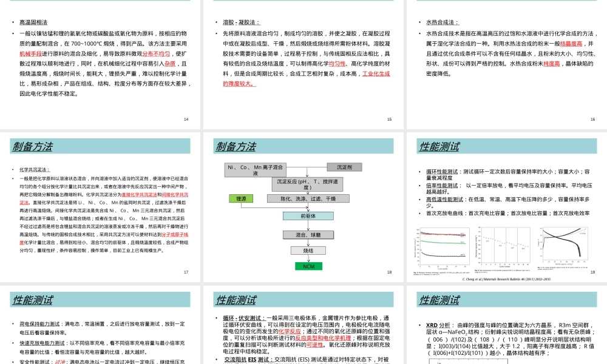Click the underlined '快速充放电能力测试' text
Image resolution: width=607 pixels, height=364 pixels.
click(42, 343)
